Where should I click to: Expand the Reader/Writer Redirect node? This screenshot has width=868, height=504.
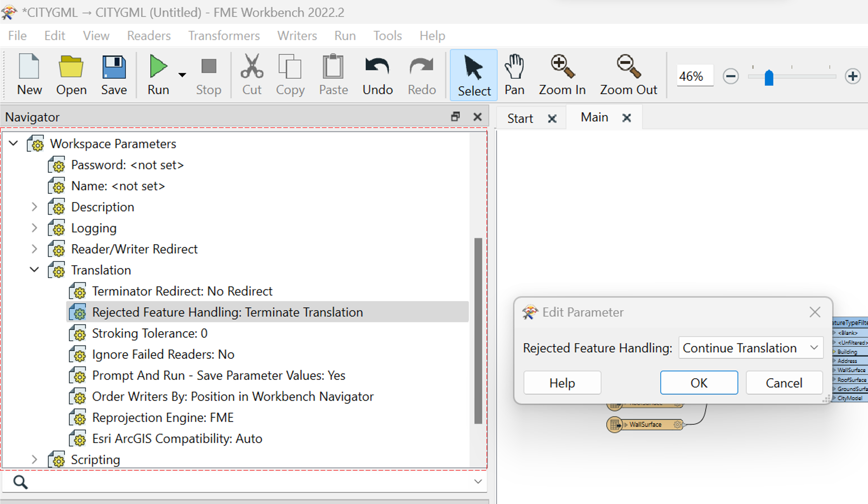pyautogui.click(x=34, y=249)
